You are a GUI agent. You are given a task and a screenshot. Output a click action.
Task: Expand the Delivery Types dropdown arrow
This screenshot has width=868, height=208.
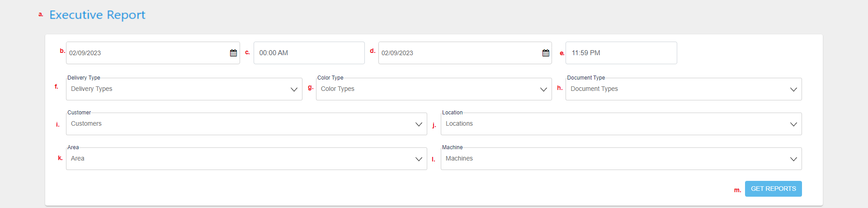tap(294, 90)
